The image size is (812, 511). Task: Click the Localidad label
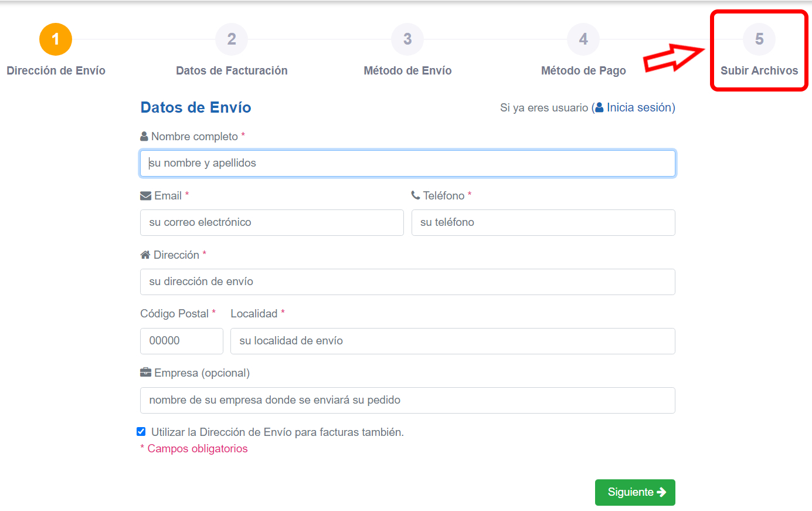point(254,314)
